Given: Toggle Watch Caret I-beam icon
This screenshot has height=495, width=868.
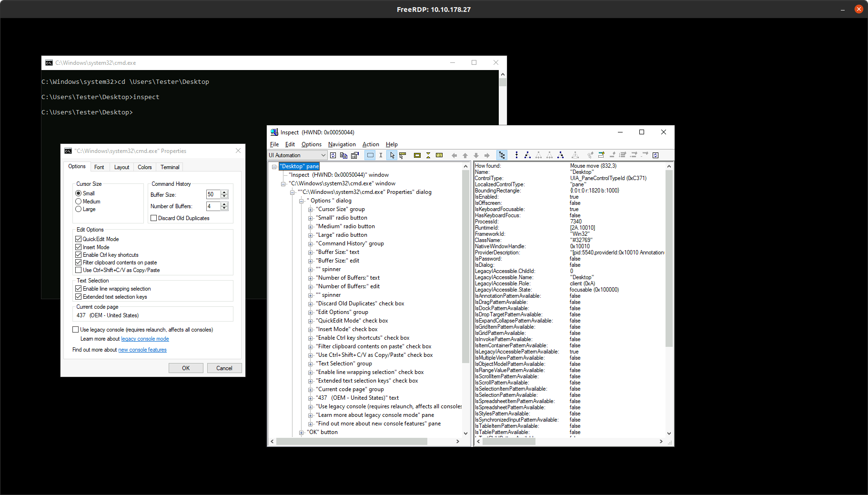Looking at the screenshot, I should click(381, 155).
